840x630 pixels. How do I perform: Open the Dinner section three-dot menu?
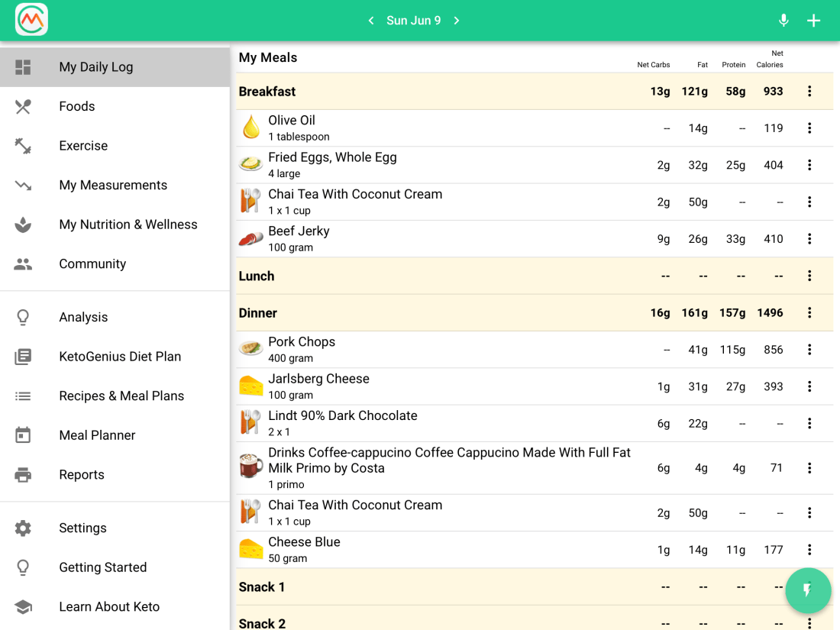click(x=809, y=313)
